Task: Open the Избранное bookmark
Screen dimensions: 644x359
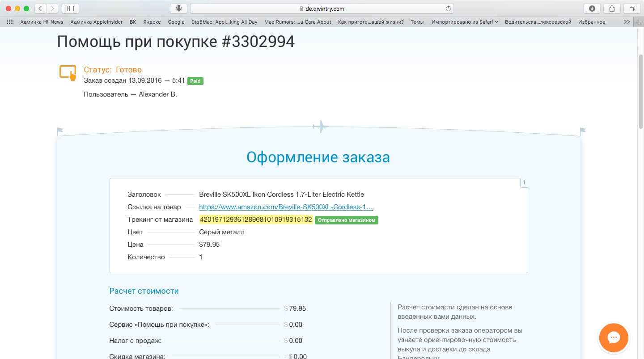Action: click(592, 22)
